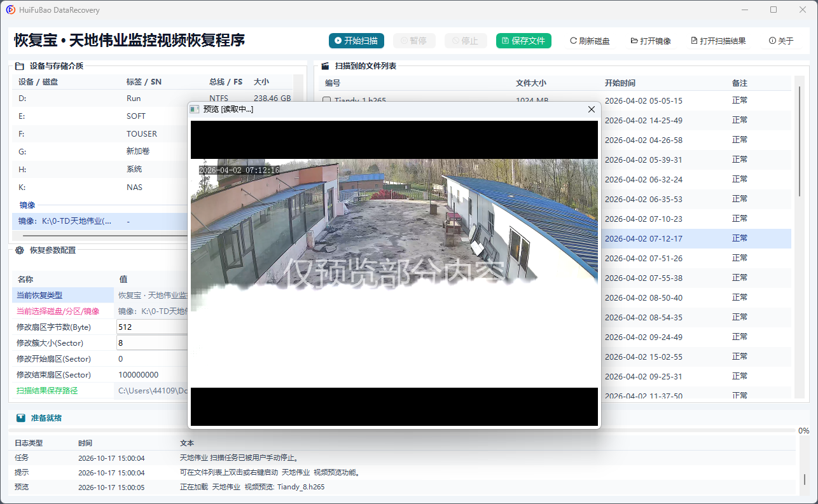The height and width of the screenshot is (504, 818).
Task: Click 刷新磁盘 to refresh disks
Action: pos(590,41)
